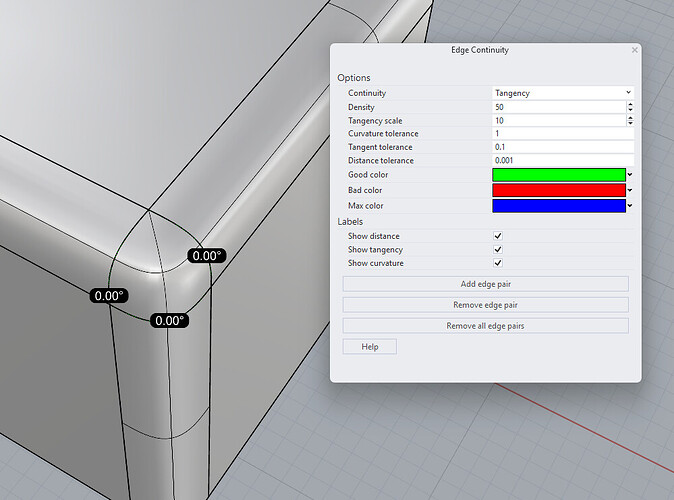Open the Continuity dropdown set to Tangency
Image resolution: width=674 pixels, height=500 pixels.
click(x=563, y=93)
